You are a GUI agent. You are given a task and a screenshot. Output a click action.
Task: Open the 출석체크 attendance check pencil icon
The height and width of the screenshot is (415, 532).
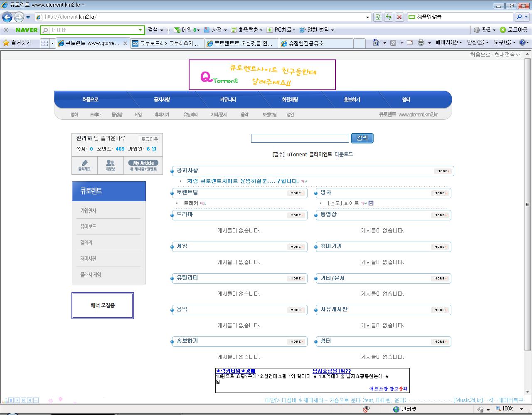click(x=84, y=165)
